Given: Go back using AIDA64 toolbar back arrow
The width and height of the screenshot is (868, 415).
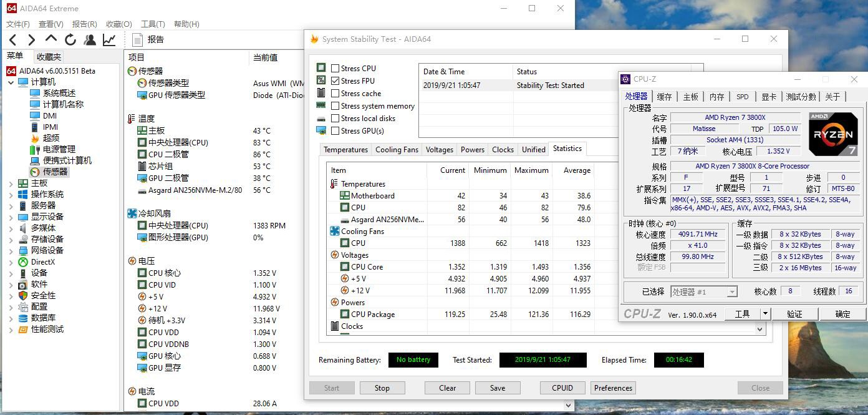Looking at the screenshot, I should click(x=12, y=40).
